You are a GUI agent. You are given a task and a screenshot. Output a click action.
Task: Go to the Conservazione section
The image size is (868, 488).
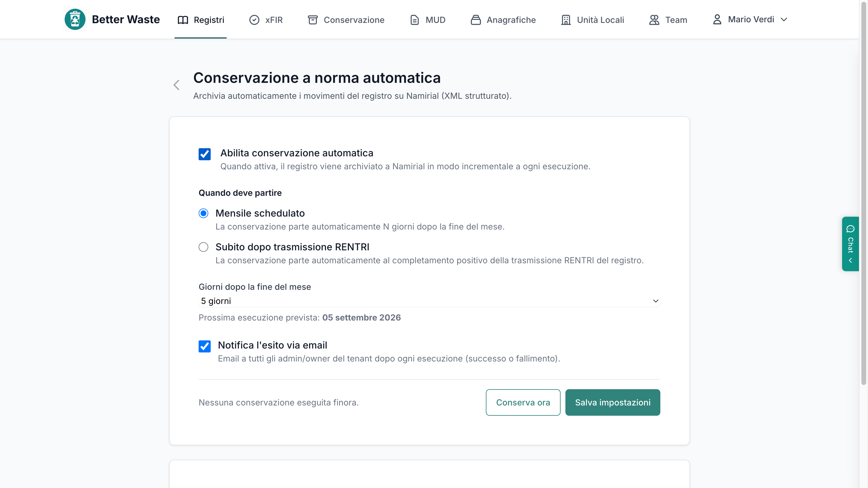click(346, 20)
